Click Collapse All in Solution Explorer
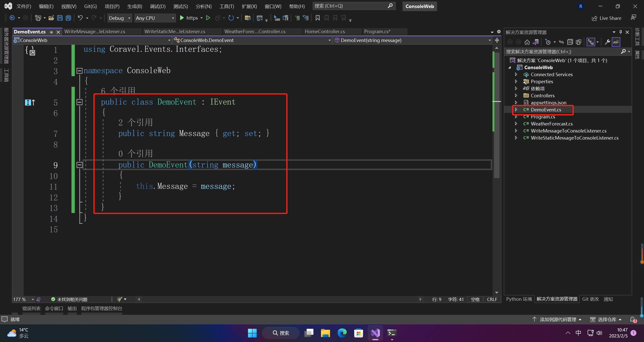The width and height of the screenshot is (644, 342). [x=570, y=42]
